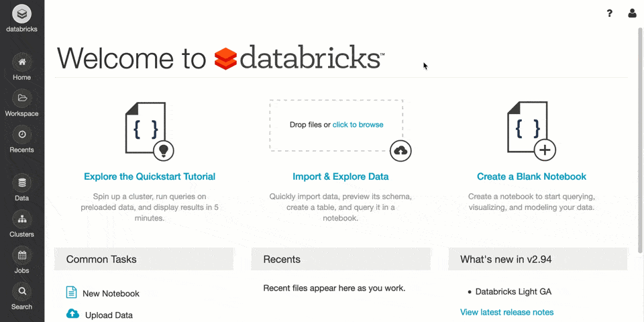The image size is (644, 322).
Task: Select Create a Blank Notebook link
Action: pos(531,177)
